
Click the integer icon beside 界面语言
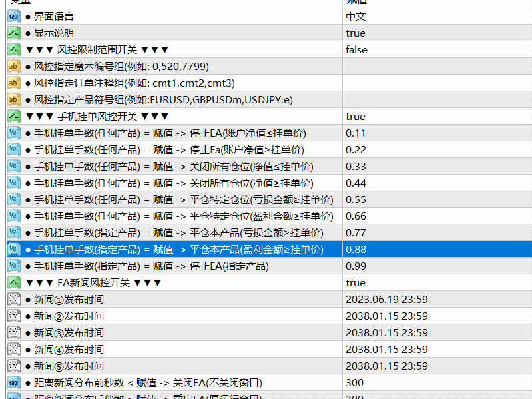coord(14,16)
